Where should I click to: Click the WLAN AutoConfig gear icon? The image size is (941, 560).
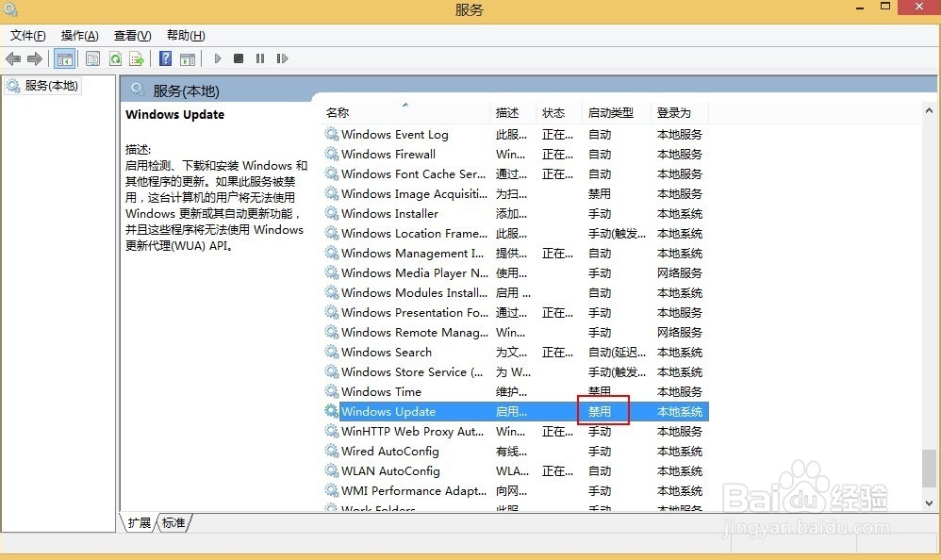pos(332,470)
